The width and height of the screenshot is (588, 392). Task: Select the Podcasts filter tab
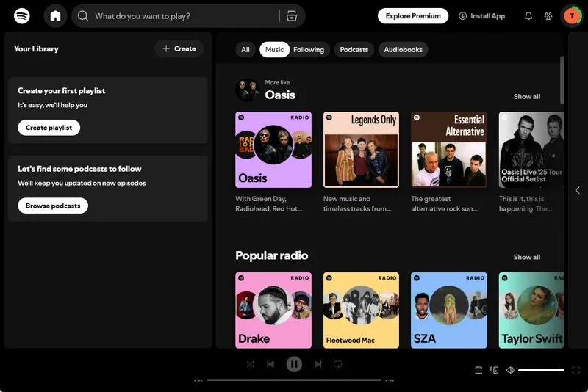pyautogui.click(x=354, y=49)
